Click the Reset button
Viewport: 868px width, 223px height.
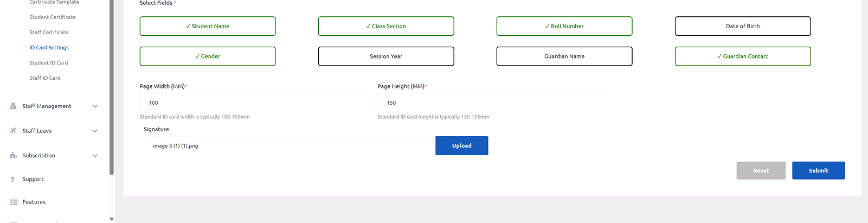pos(761,170)
